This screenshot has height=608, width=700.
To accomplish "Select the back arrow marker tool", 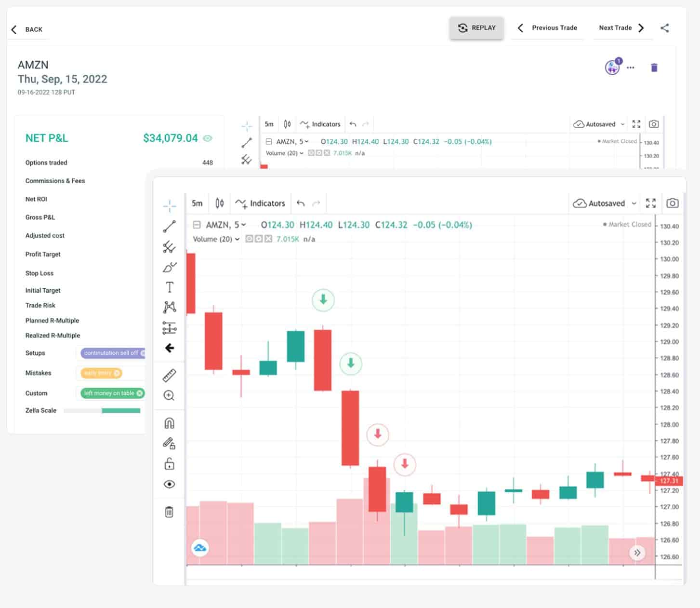I will (x=170, y=348).
